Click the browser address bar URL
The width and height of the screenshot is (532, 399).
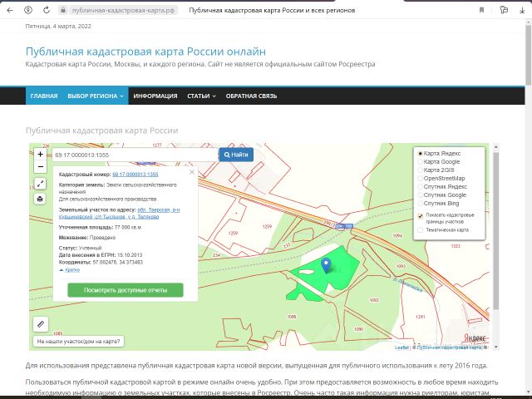click(123, 10)
